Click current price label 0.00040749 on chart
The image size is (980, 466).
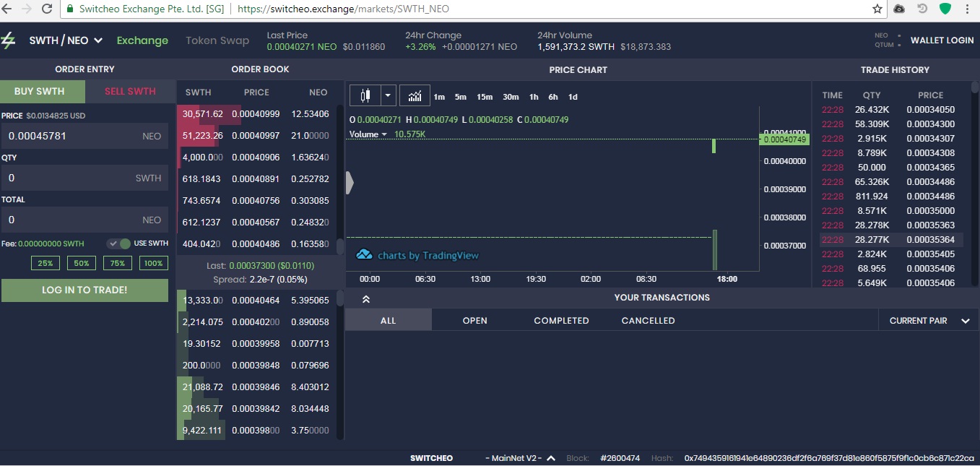(x=786, y=139)
